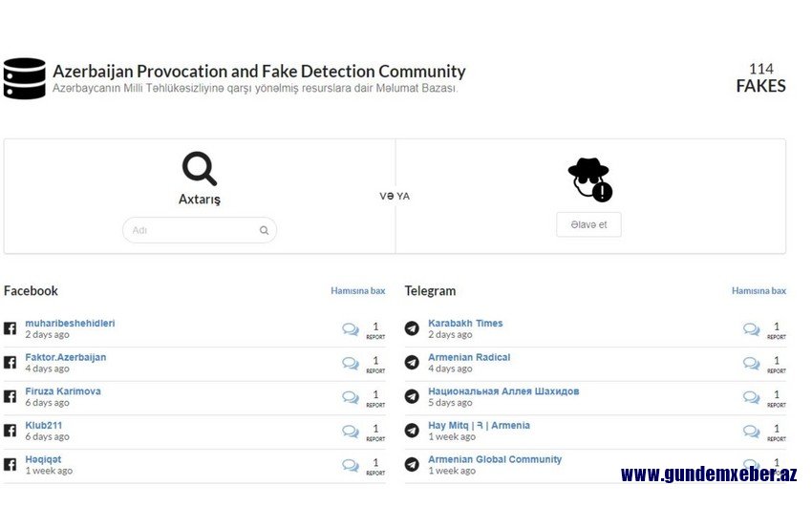
Task: Focus the Adı search input field
Action: 200,230
